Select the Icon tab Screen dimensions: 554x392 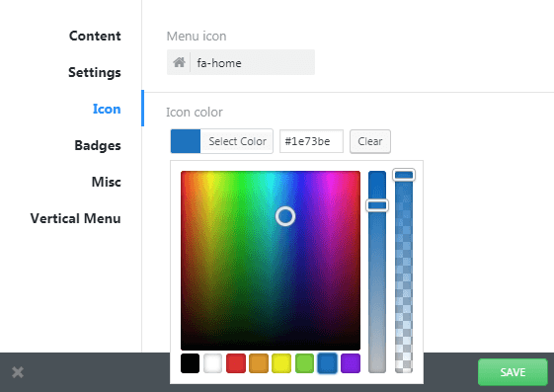pyautogui.click(x=107, y=109)
